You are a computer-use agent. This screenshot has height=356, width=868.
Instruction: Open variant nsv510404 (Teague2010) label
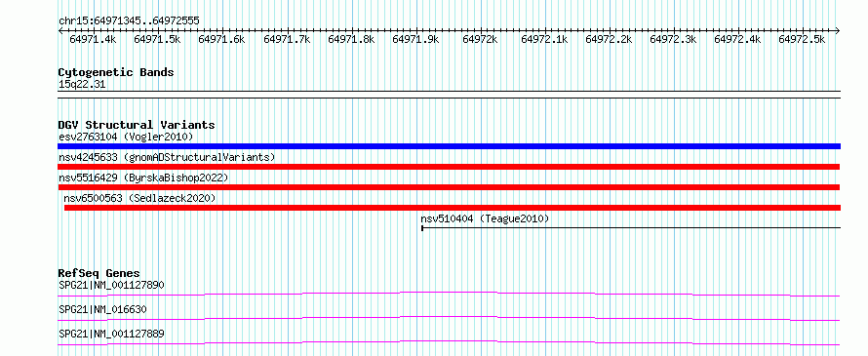coord(485,218)
